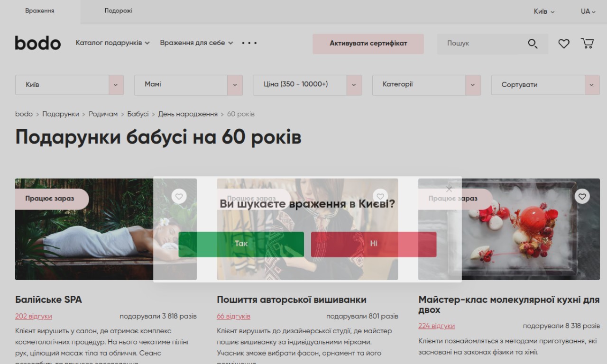The width and height of the screenshot is (607, 364).
Task: Click Активувати сертифікат button
Action: pos(368,44)
